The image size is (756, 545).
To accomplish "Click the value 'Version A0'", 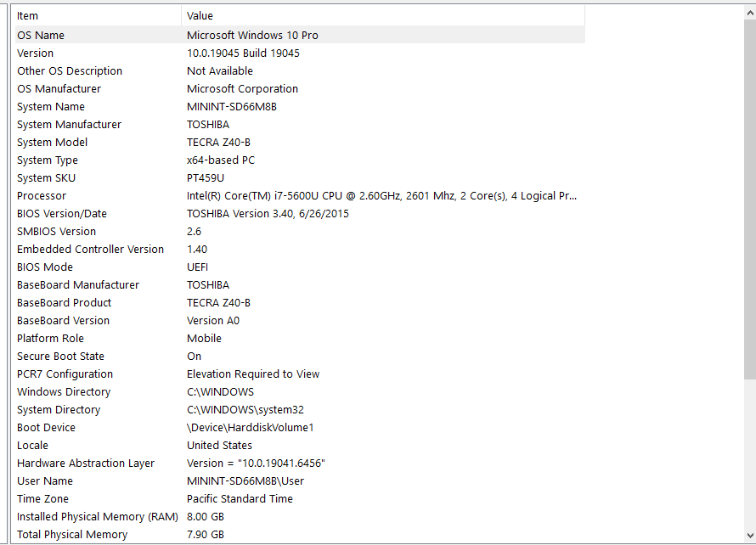I will tap(212, 320).
